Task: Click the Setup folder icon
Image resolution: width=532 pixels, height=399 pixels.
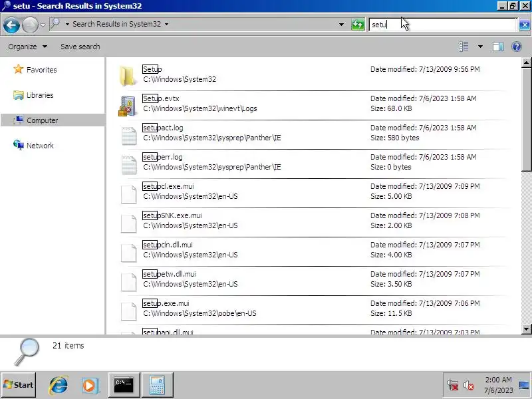Action: point(128,76)
